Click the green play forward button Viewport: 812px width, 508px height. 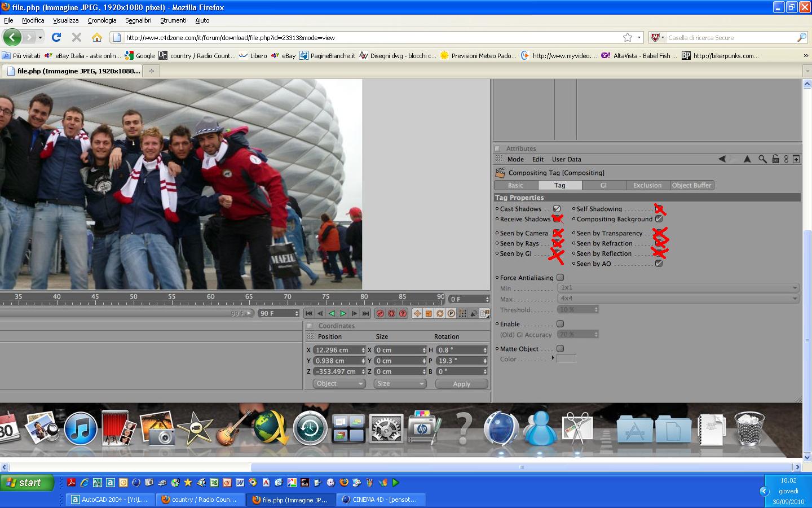343,313
